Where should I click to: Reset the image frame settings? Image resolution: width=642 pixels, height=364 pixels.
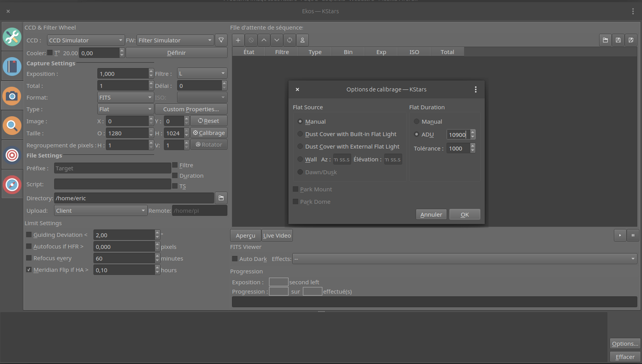coord(209,121)
